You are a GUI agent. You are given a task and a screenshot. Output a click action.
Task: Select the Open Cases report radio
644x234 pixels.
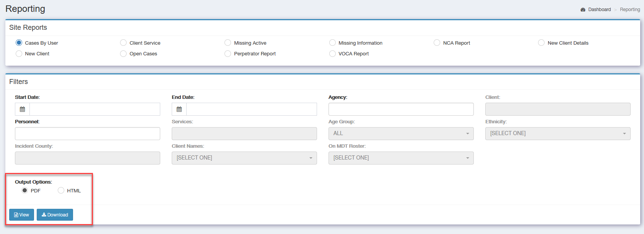(123, 53)
